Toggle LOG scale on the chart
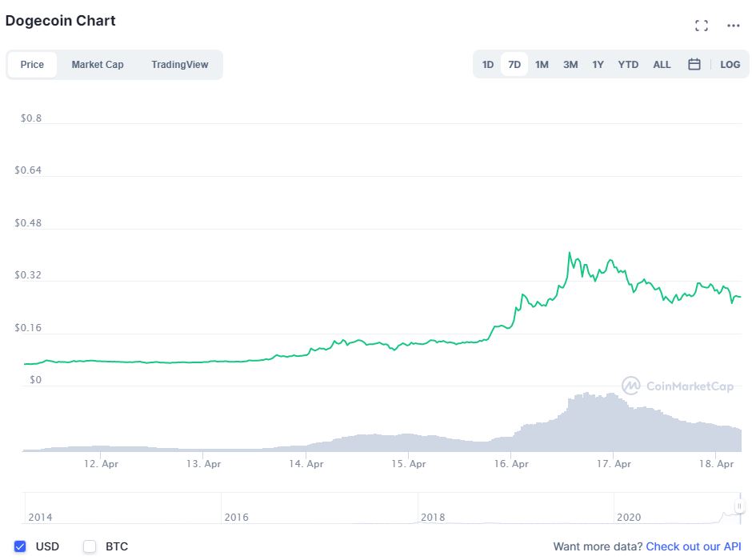Image resolution: width=752 pixels, height=560 pixels. click(730, 64)
